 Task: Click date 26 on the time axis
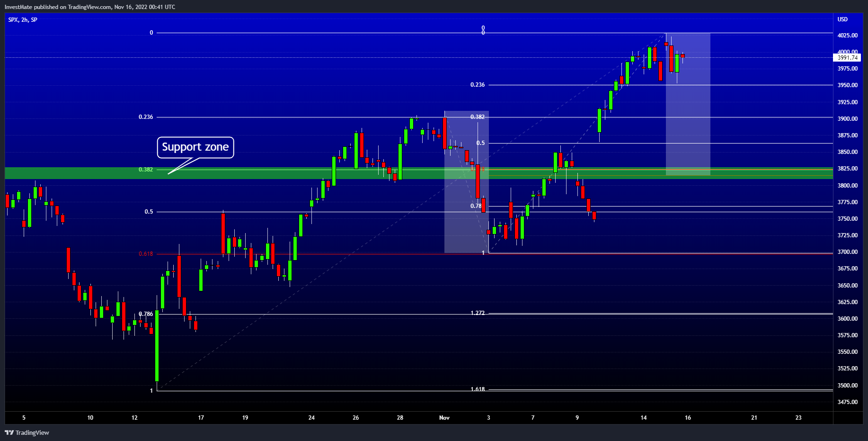356,418
